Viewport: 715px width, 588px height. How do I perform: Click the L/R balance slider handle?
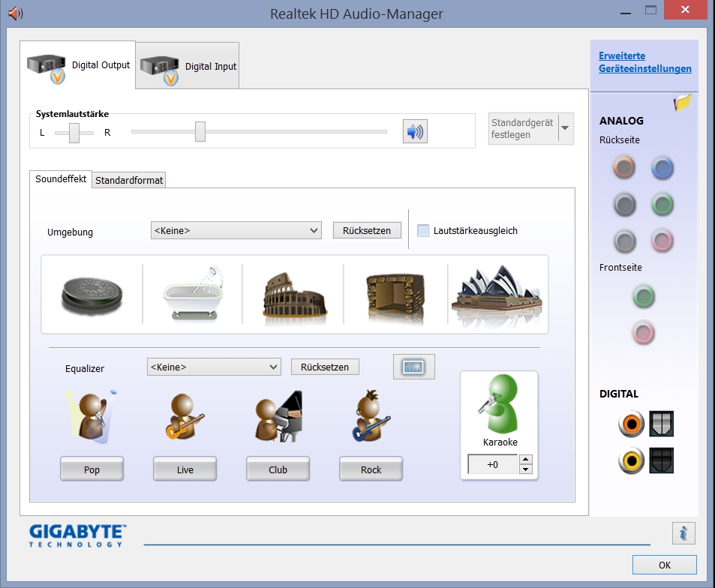point(74,133)
